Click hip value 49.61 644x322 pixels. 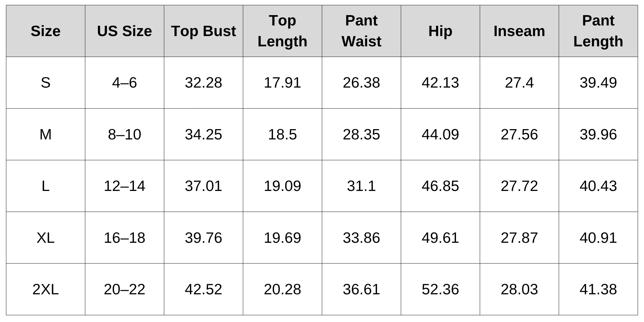coord(440,238)
